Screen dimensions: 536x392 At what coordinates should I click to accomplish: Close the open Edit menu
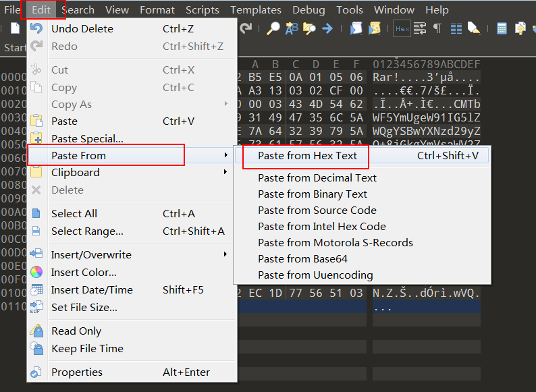(41, 10)
